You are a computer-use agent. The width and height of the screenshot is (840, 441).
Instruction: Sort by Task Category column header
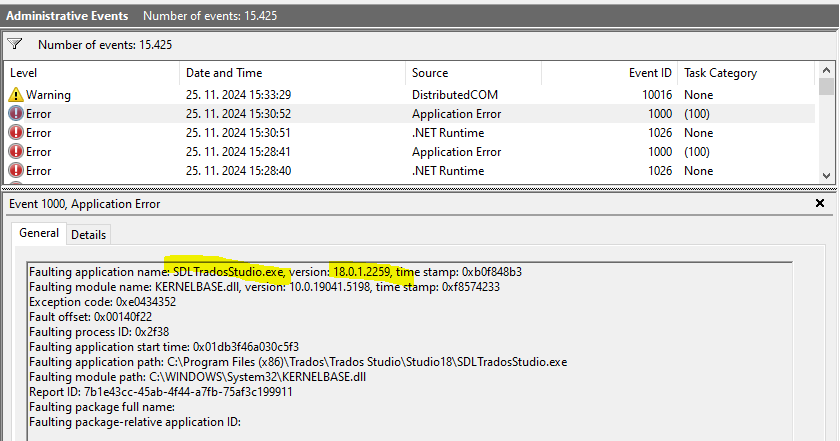[746, 73]
